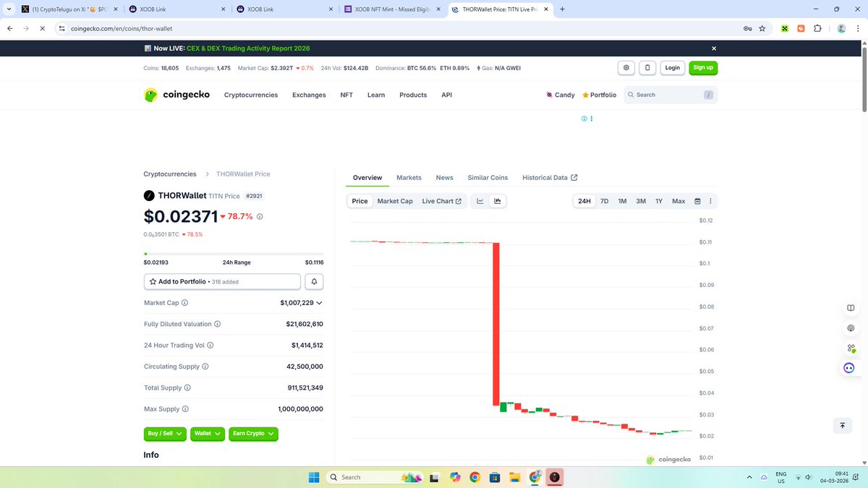Reload browser page with stop/reload icon
This screenshot has width=868, height=488.
click(42, 28)
